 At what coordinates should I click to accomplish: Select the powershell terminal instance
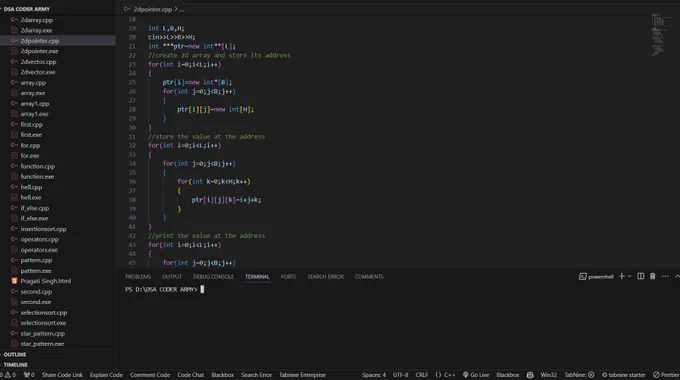tap(596, 276)
